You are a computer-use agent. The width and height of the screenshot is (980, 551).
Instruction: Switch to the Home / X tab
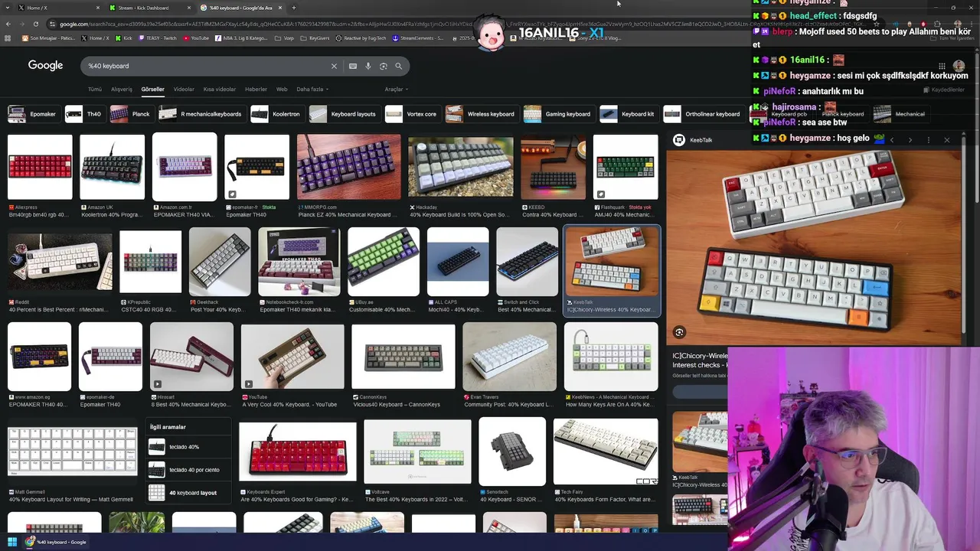click(58, 8)
